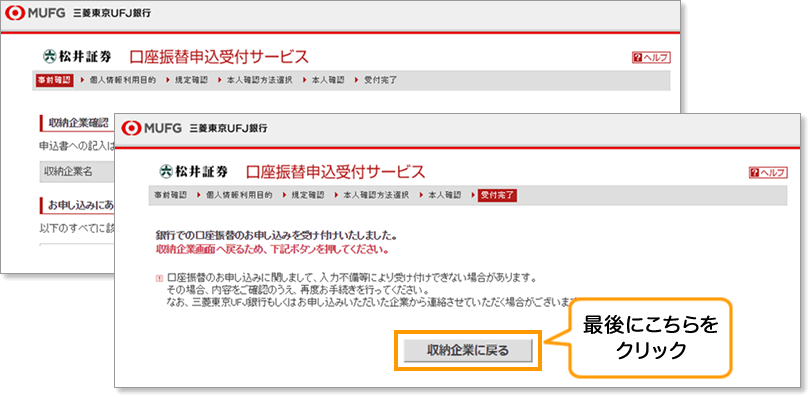
Task: Open ヘルプ in the back window
Action: (x=651, y=58)
